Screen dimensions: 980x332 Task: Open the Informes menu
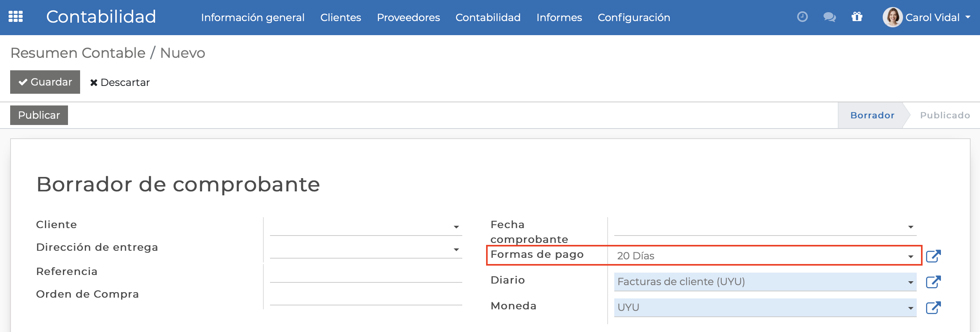[559, 17]
